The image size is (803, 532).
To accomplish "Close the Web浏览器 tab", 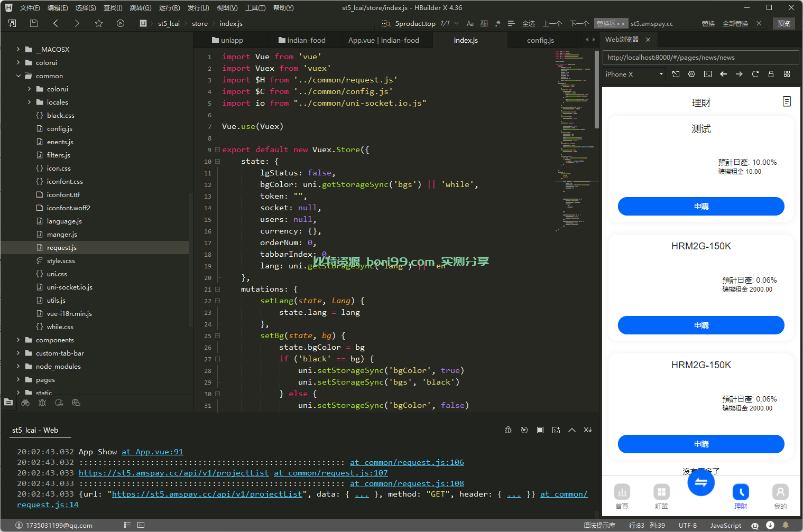I will coord(648,40).
